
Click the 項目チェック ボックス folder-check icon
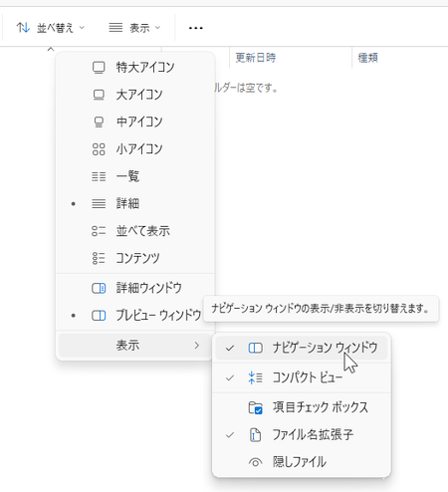(255, 407)
